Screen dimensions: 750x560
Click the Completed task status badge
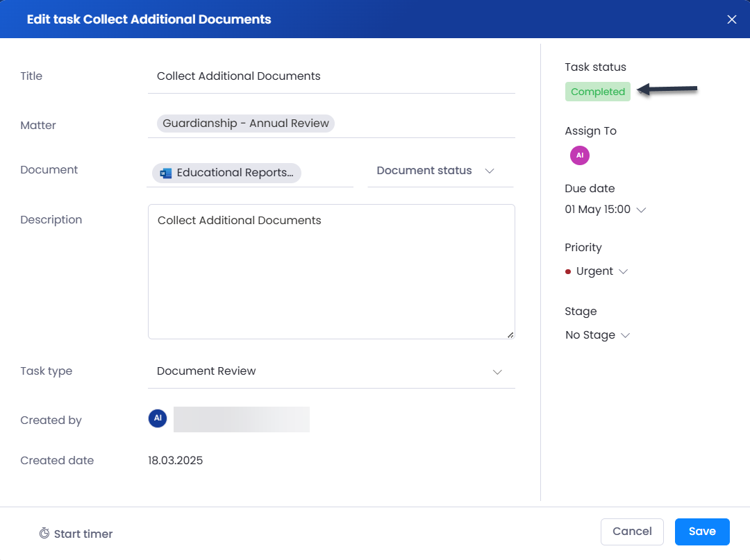597,92
